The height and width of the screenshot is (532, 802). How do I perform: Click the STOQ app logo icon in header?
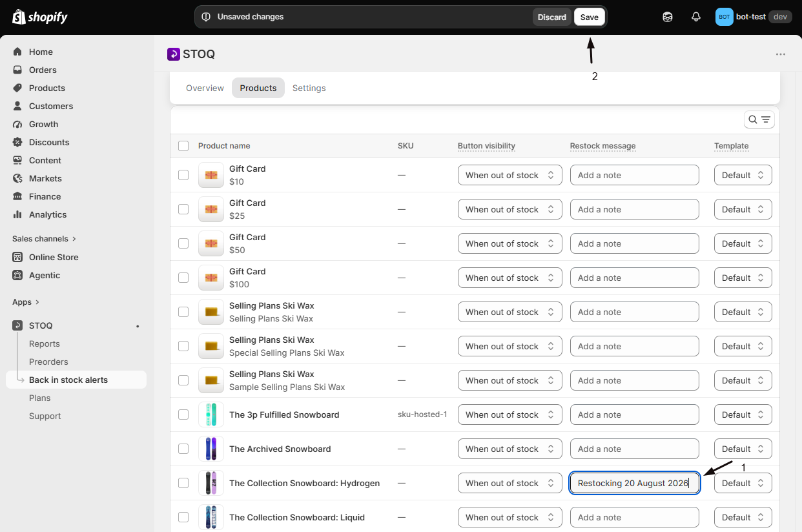[173, 54]
